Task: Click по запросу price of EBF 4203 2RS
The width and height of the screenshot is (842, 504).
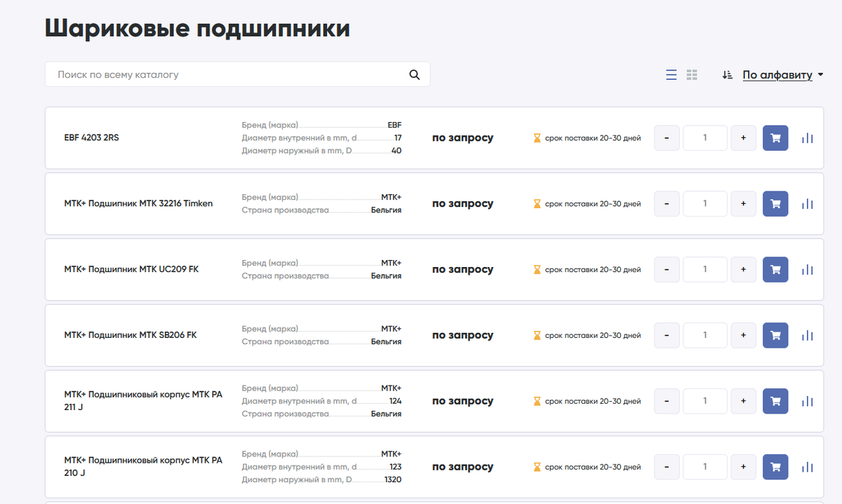Action: 462,138
